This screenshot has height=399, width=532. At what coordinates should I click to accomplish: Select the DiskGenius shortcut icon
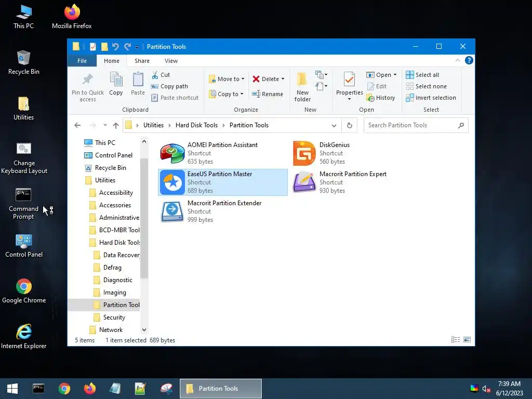(304, 153)
